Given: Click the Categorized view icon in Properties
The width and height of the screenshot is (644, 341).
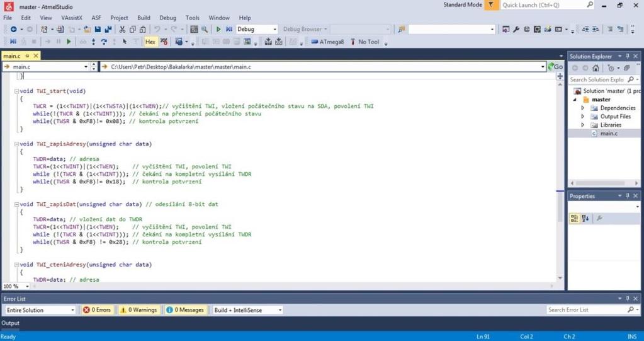Looking at the screenshot, I should (x=575, y=219).
